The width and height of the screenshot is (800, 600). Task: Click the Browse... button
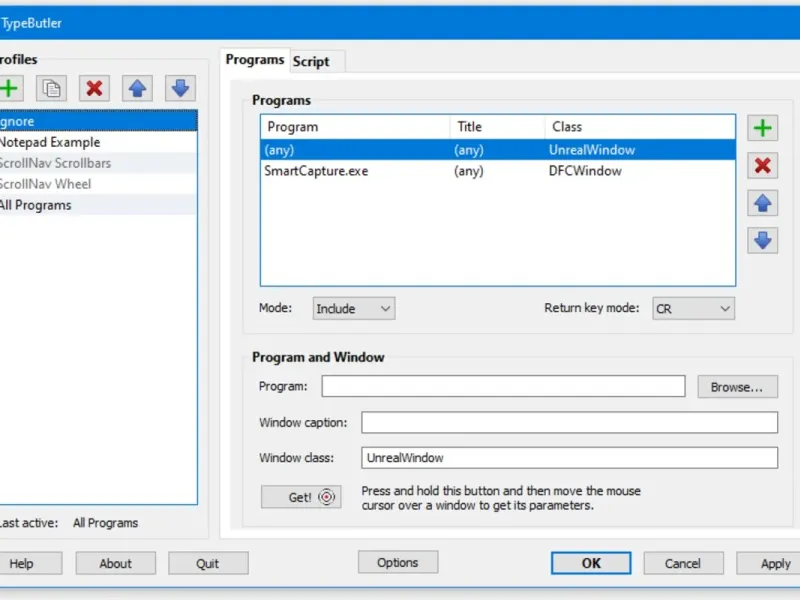pos(737,387)
